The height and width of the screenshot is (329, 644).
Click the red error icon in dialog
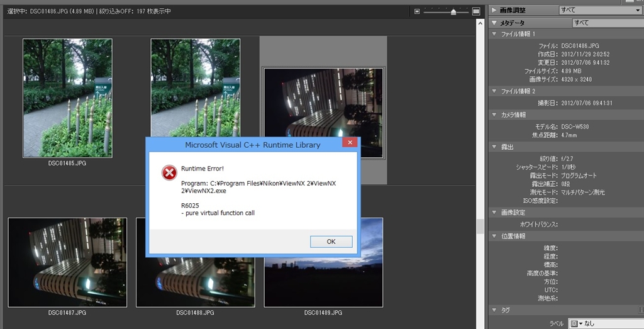coord(169,172)
